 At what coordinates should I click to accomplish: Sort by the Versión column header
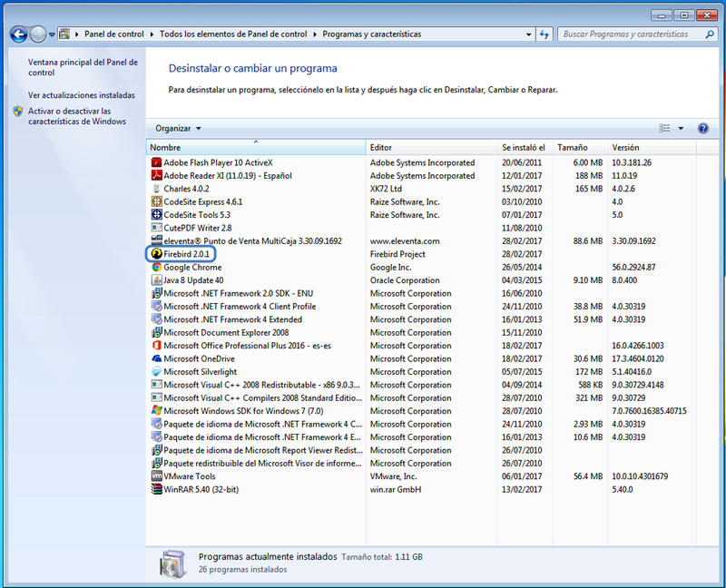[652, 147]
